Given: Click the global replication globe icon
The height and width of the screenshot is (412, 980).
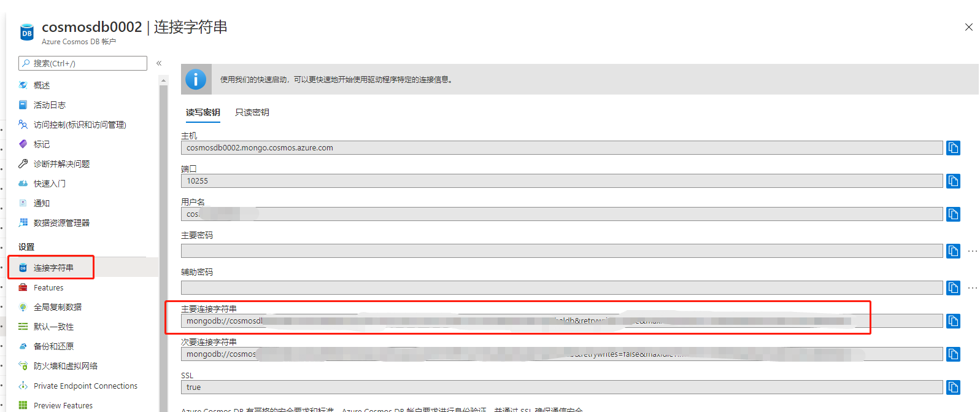Looking at the screenshot, I should point(23,307).
